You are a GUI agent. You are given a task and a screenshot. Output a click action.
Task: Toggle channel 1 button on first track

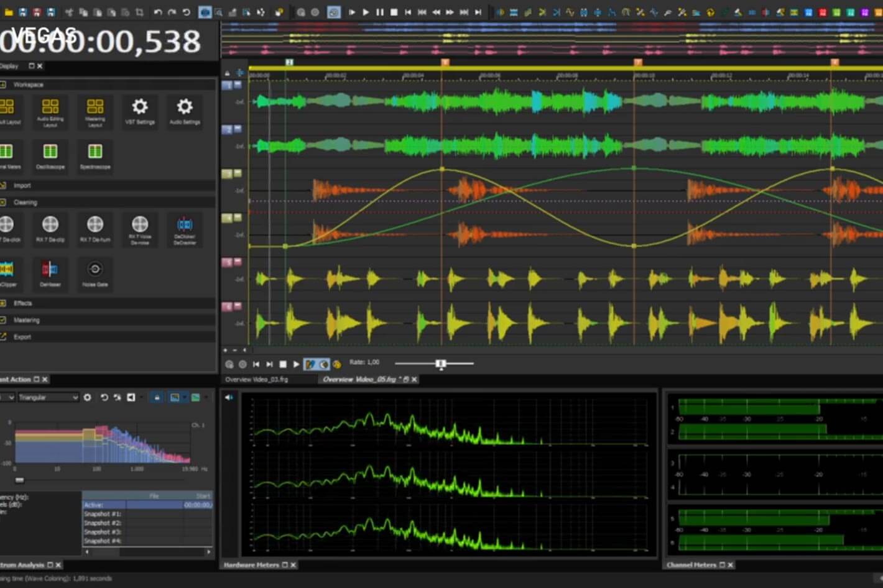tap(227, 85)
